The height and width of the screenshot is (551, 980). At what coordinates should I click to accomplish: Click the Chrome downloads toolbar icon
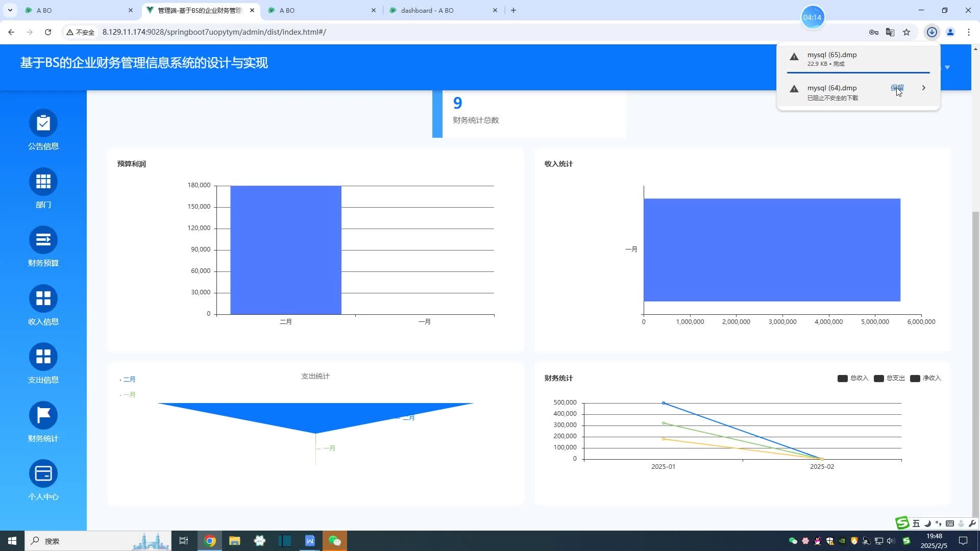click(932, 32)
